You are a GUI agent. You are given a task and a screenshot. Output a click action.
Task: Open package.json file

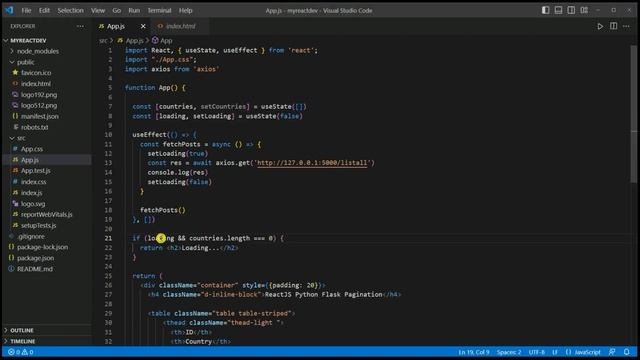tap(36, 258)
